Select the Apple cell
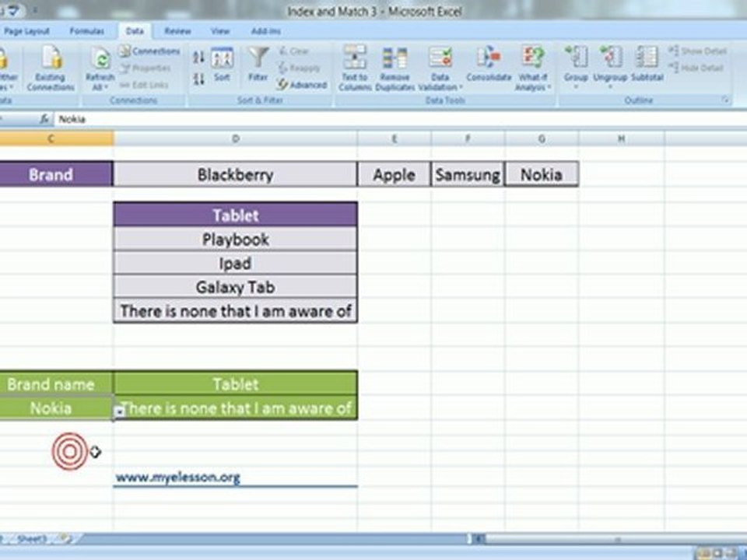 tap(394, 174)
